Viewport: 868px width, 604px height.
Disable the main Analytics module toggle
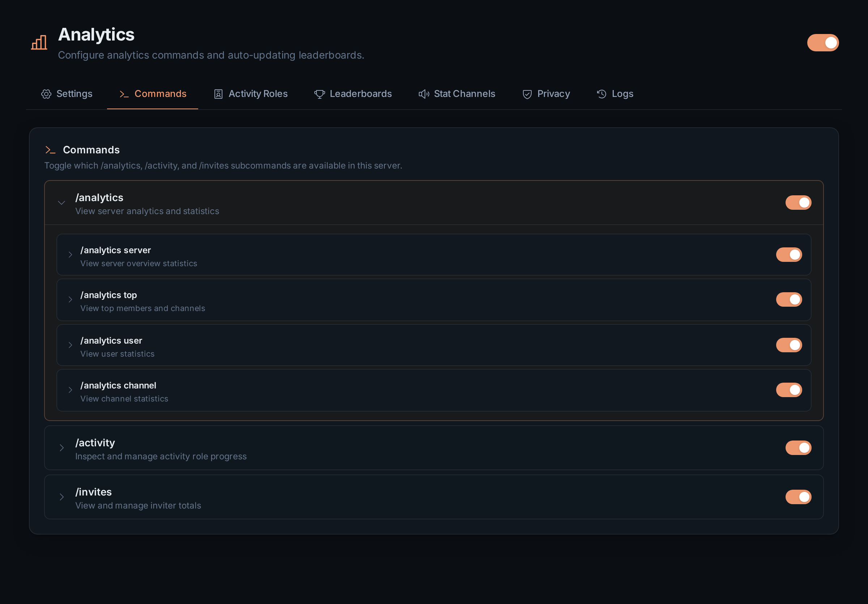(823, 43)
